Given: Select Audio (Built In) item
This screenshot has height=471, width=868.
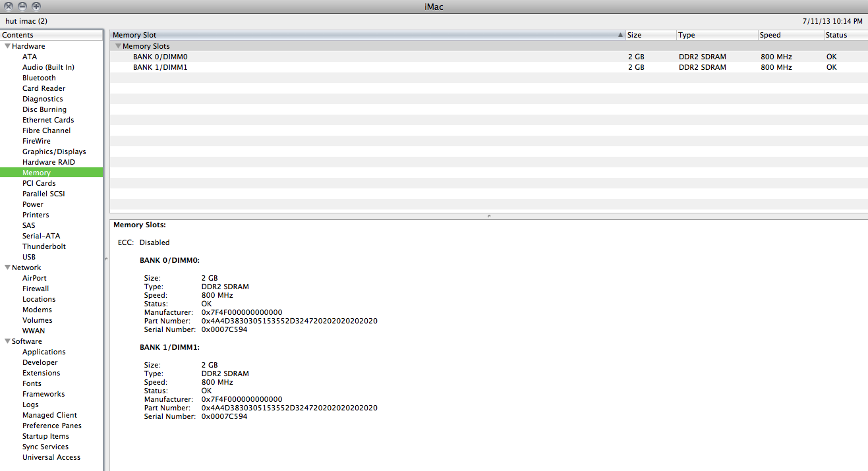Looking at the screenshot, I should (x=48, y=67).
